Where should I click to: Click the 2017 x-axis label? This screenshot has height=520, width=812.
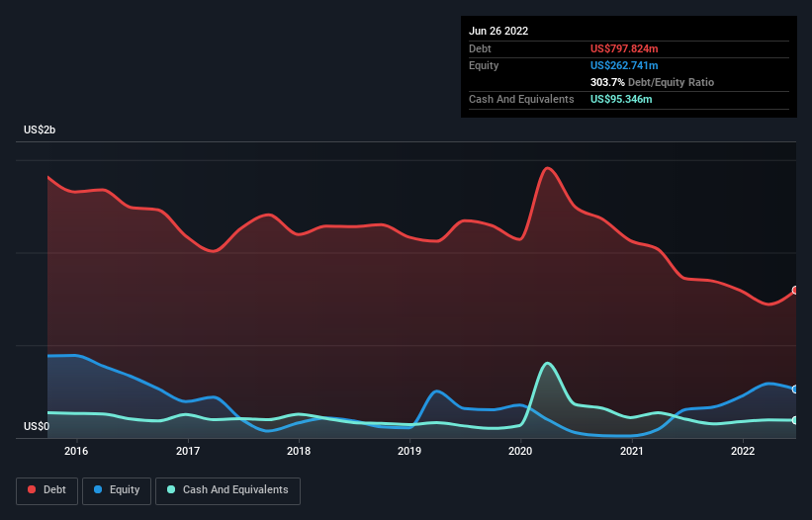point(188,451)
